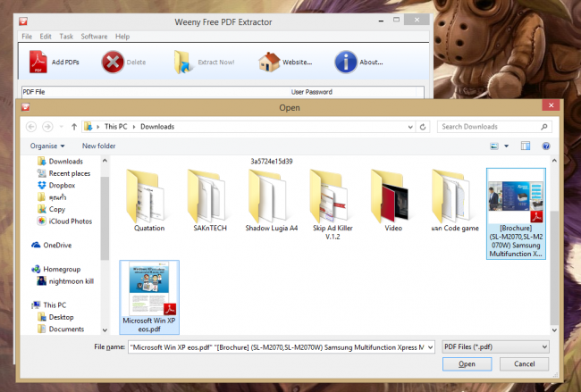Open the About info icon
Viewport: 581px width, 392px height.
(346, 62)
